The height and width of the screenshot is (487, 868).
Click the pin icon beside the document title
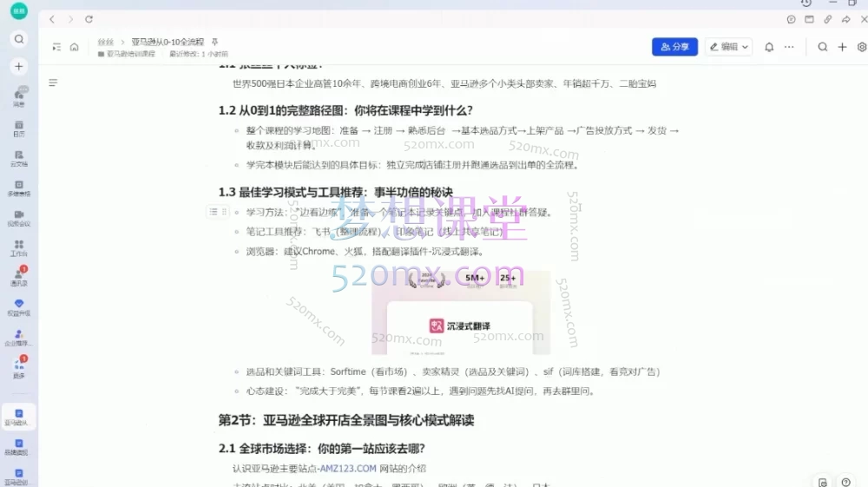click(x=214, y=42)
